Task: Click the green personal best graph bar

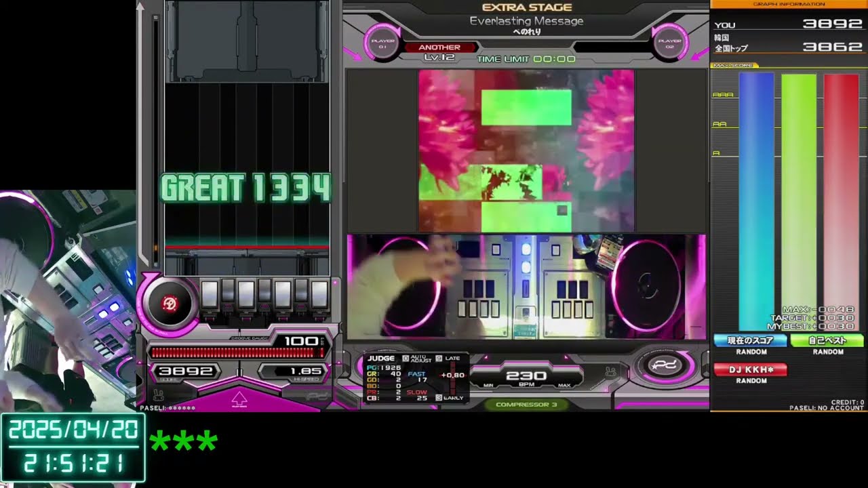Action: (799, 201)
